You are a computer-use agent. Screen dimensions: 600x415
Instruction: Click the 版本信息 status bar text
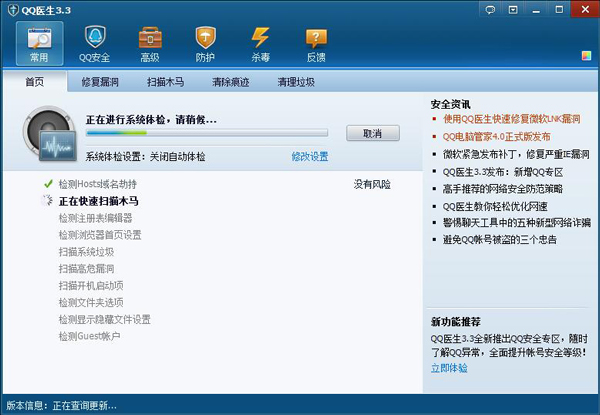tap(61, 405)
